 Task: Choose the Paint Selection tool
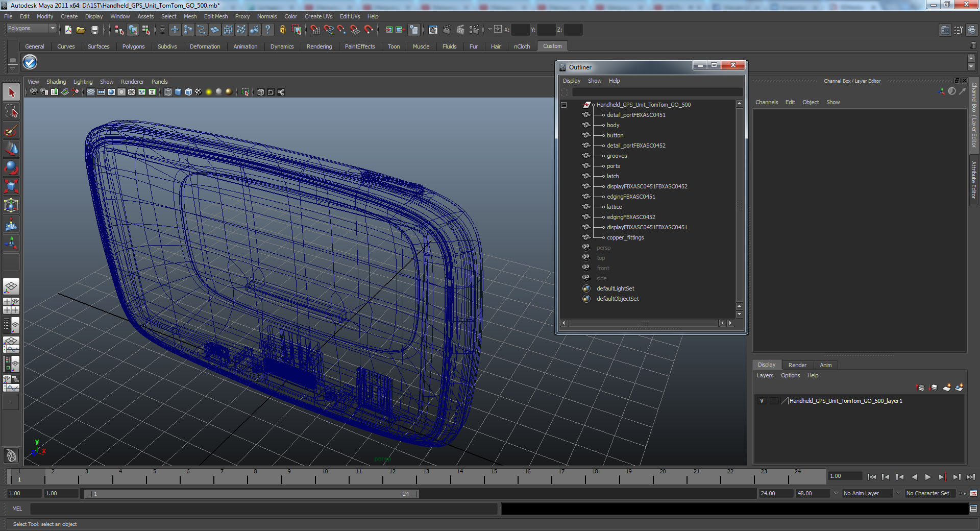(11, 130)
